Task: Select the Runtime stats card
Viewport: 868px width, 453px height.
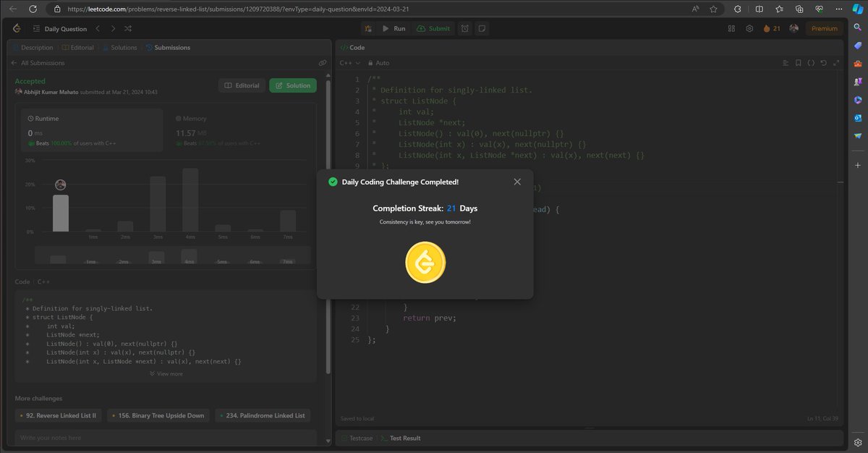Action: pos(91,130)
